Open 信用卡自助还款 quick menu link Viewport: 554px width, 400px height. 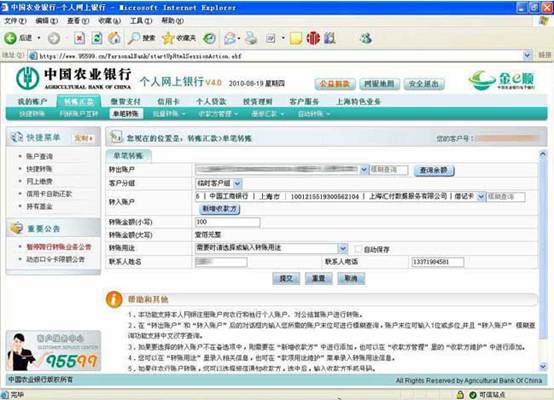(49, 194)
